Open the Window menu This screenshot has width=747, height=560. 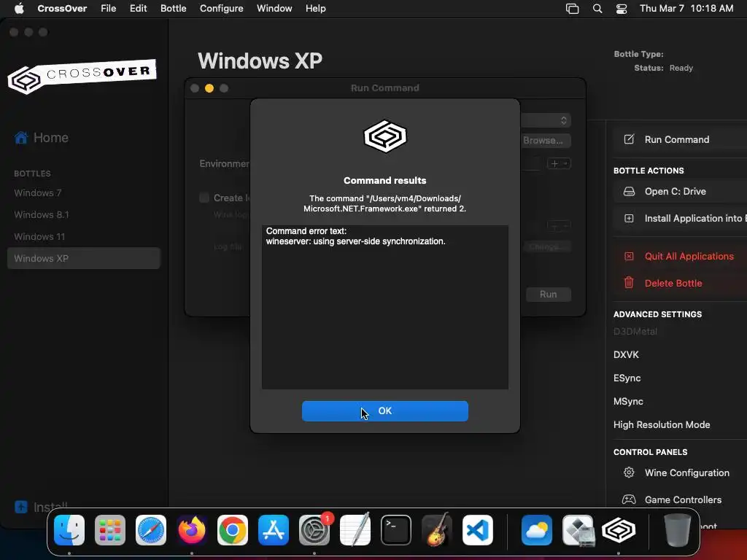[x=274, y=8]
